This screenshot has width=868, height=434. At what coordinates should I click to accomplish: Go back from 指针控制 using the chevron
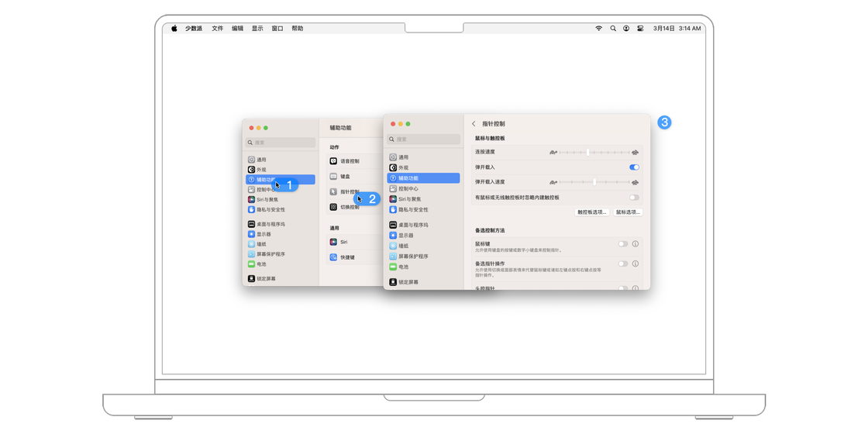pyautogui.click(x=474, y=124)
